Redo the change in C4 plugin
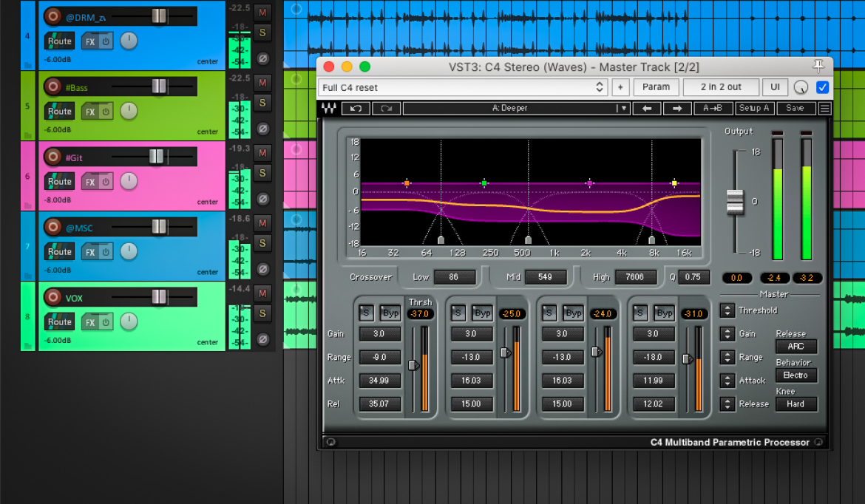Viewport: 865px width, 504px height. 386,108
